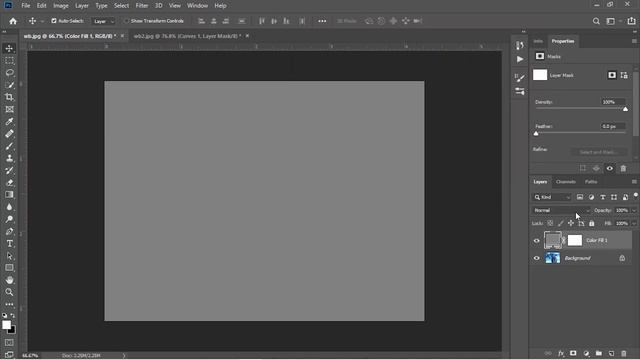The image size is (640, 360).
Task: Enable Show Transform Controls checkbox
Action: click(126, 21)
